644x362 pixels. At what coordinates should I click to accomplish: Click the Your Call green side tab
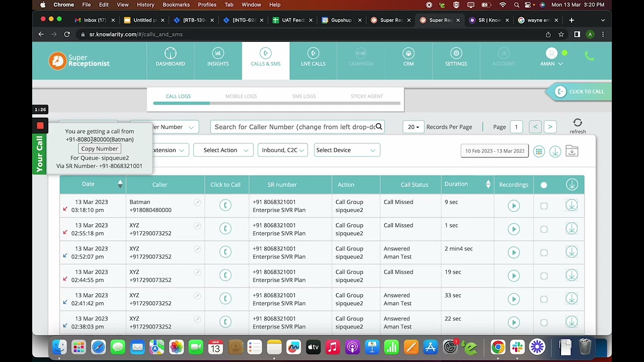tap(39, 154)
